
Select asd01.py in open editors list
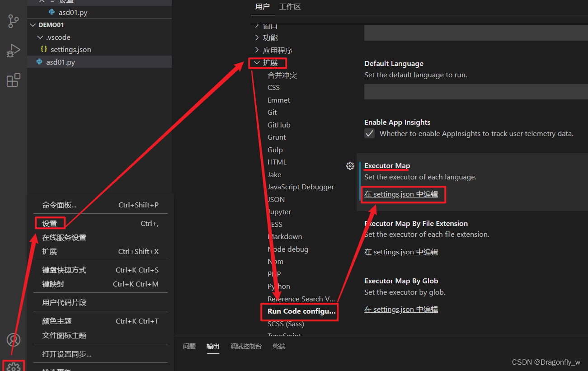click(x=73, y=12)
